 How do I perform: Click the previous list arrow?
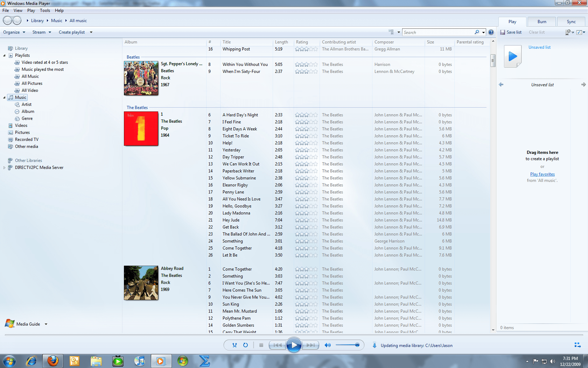coord(501,84)
